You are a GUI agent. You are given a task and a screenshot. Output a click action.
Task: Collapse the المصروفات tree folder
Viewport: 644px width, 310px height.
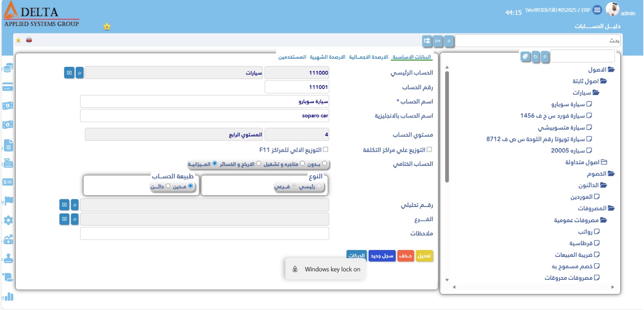click(611, 209)
